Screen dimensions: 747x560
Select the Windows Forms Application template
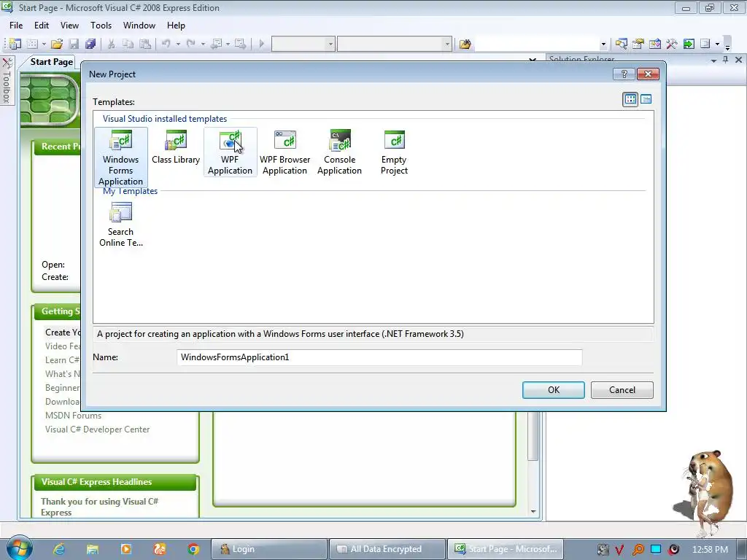pos(120,157)
